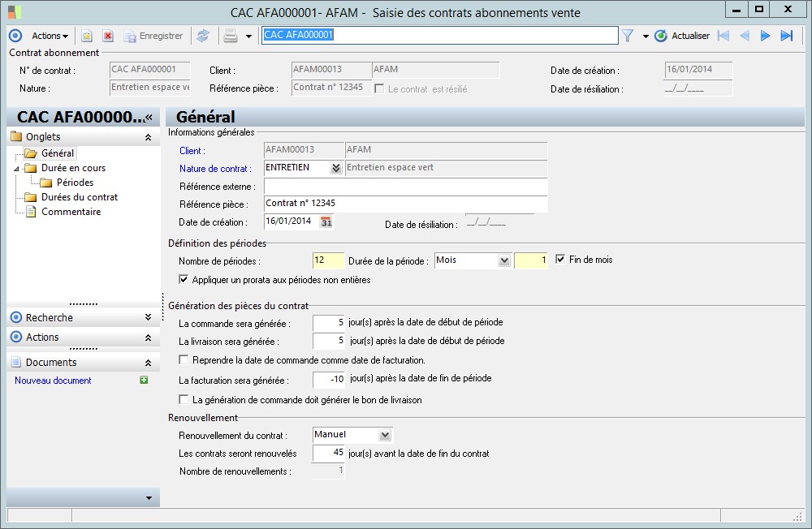Open the Renouvellement du contrat dropdown

(385, 434)
